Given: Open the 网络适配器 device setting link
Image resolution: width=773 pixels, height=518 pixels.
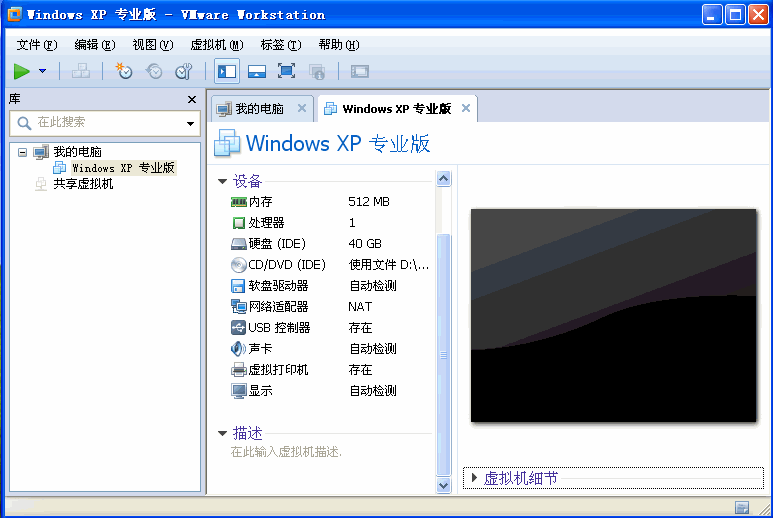Looking at the screenshot, I should pos(279,307).
